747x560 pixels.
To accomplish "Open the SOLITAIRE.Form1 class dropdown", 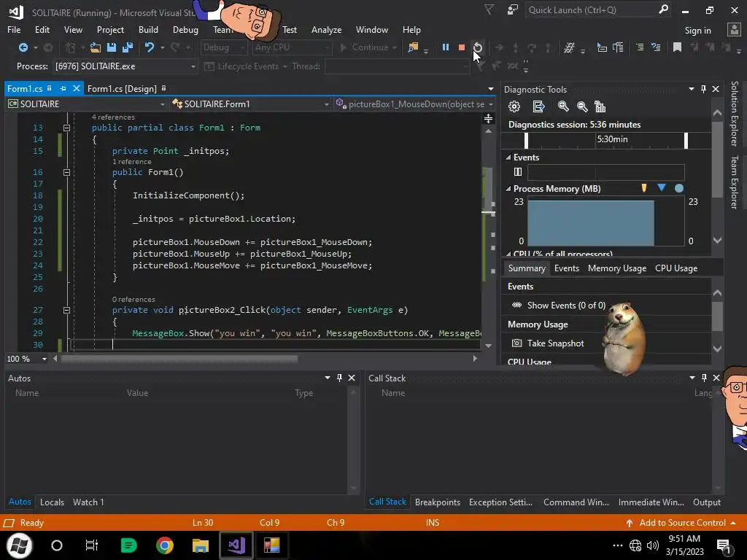I will 326,104.
